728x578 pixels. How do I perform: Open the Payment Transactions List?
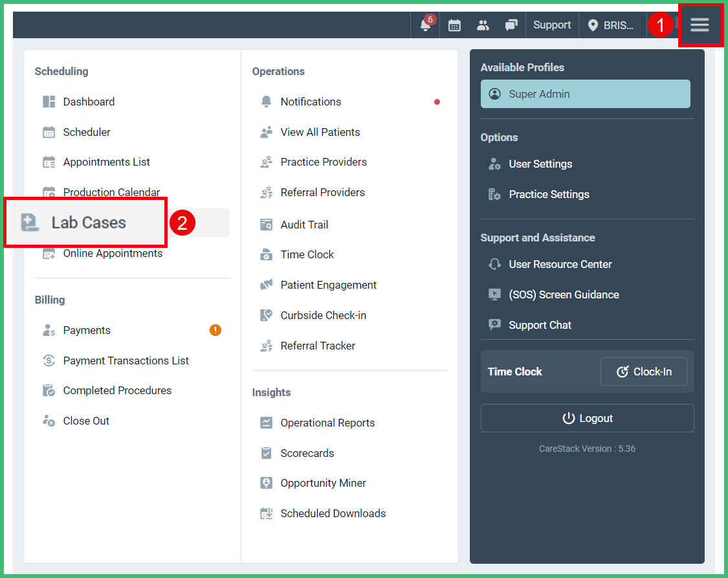coord(126,361)
